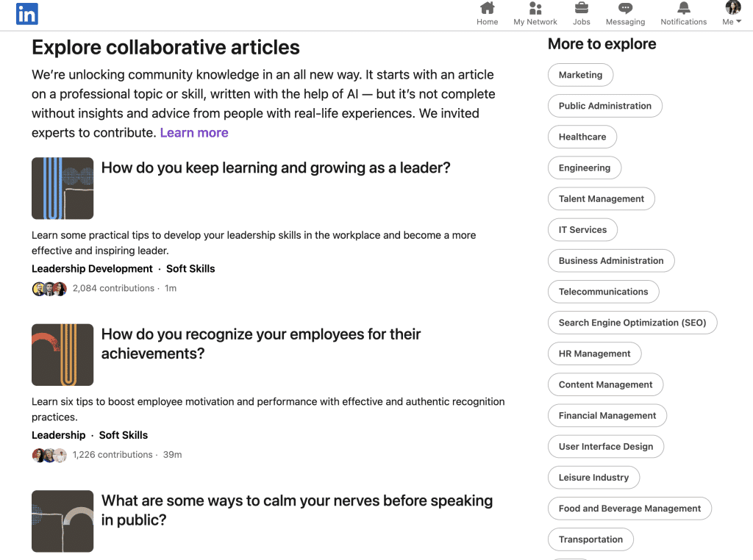Select the Engineering topic pill
Viewport: 753px width, 560px height.
[x=585, y=168]
